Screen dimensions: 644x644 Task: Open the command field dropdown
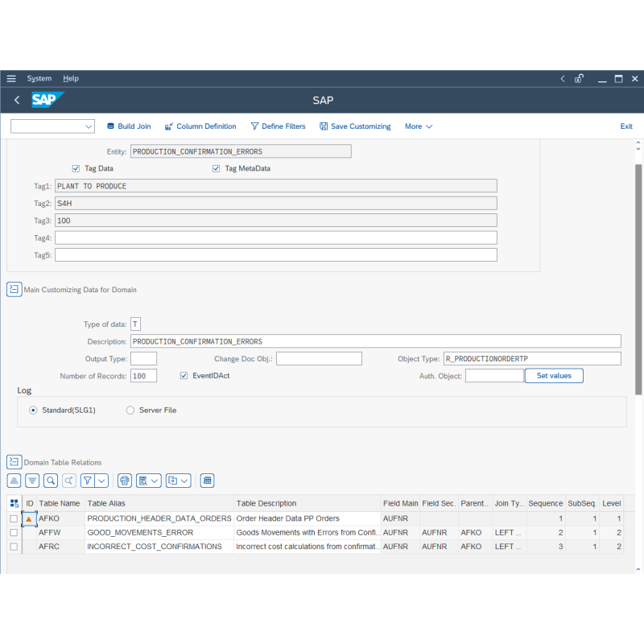[x=89, y=126]
